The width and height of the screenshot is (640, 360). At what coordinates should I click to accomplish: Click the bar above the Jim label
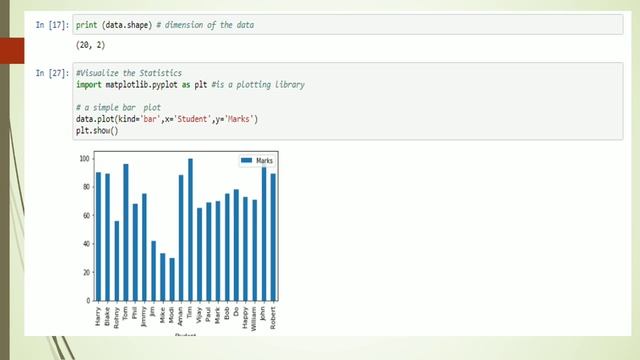(153, 271)
